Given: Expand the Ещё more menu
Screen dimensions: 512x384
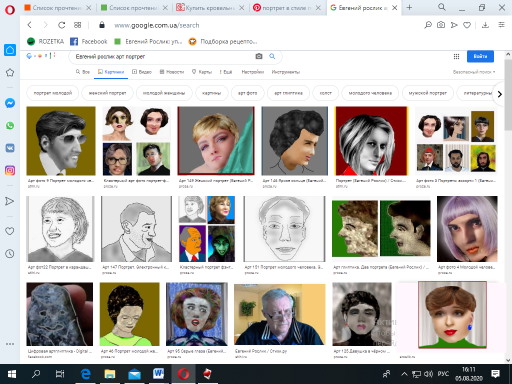Looking at the screenshot, I should point(226,72).
